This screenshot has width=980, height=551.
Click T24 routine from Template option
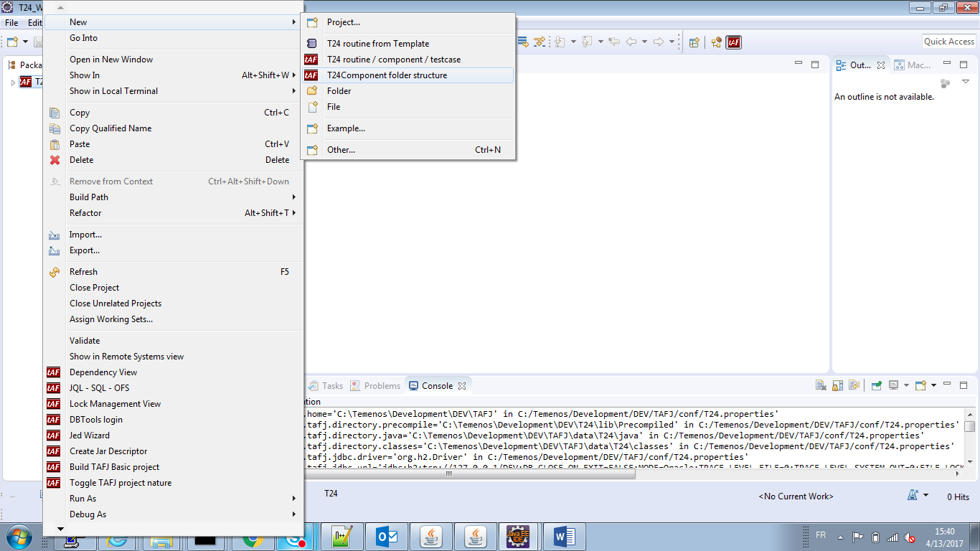377,44
